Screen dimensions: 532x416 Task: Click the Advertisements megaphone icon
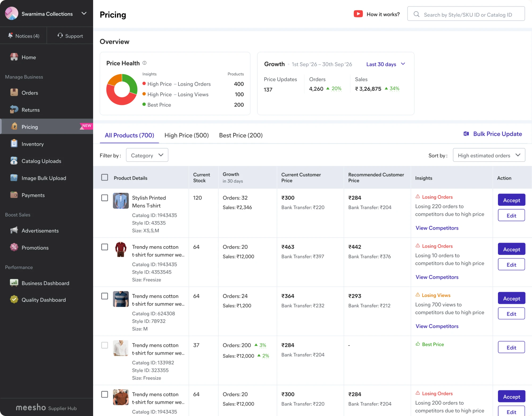tap(14, 230)
